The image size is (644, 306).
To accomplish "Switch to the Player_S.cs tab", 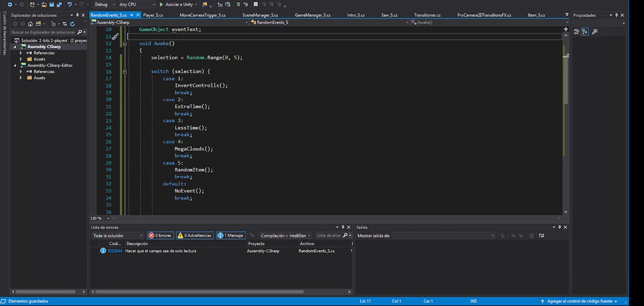I will pos(153,15).
